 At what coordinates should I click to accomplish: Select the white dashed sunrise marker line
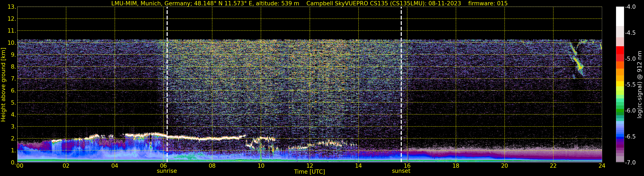click(x=167, y=85)
